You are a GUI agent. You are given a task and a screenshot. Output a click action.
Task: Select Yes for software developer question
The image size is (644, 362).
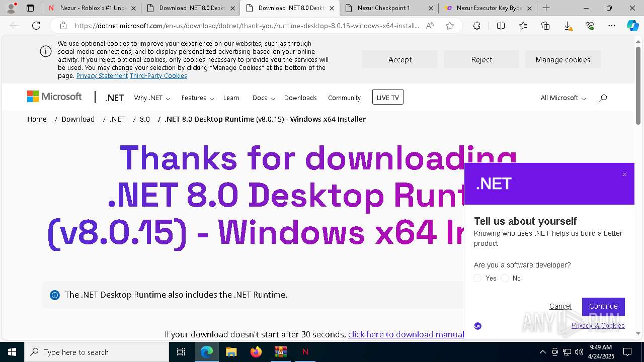477,278
